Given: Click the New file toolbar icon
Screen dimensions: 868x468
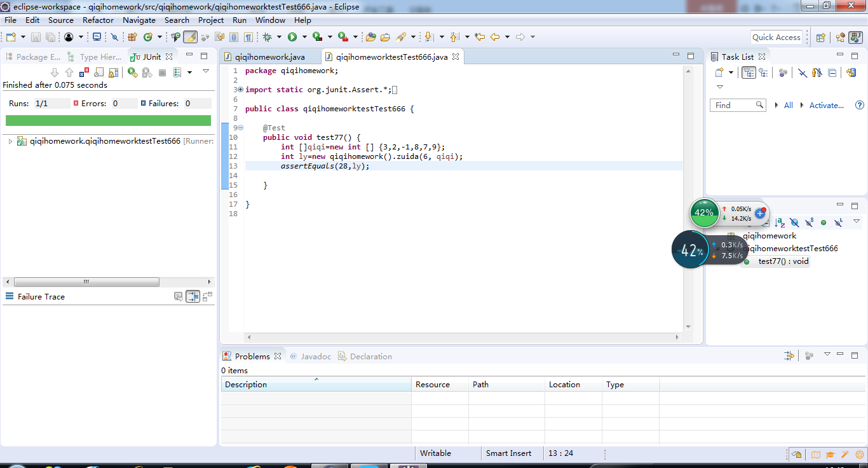Looking at the screenshot, I should pyautogui.click(x=11, y=37).
